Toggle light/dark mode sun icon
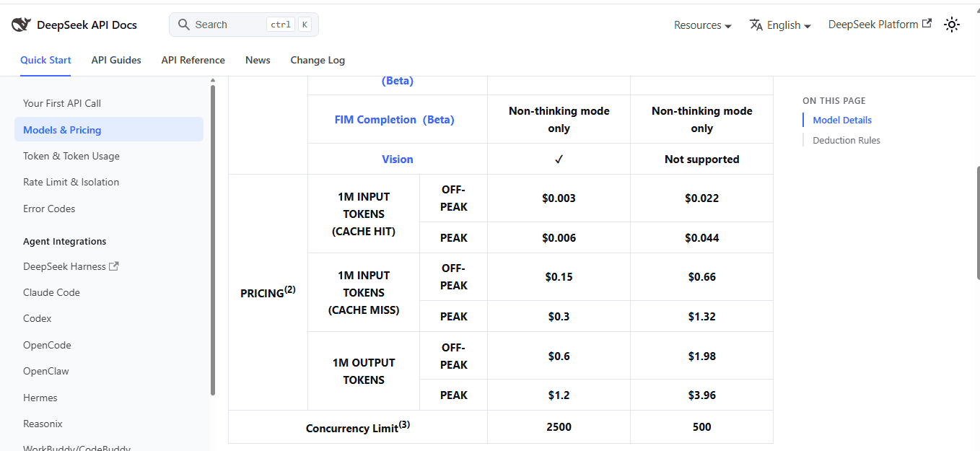This screenshot has width=980, height=451. (952, 25)
